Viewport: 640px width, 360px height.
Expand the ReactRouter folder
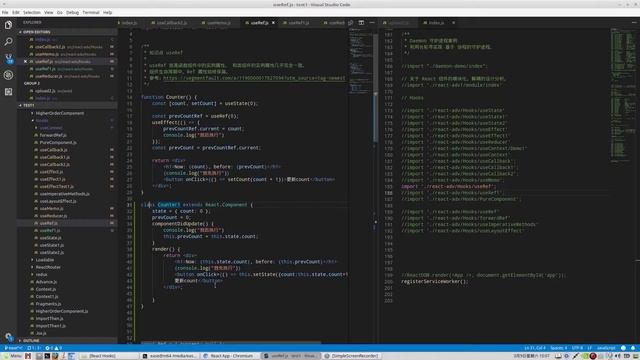(48, 267)
